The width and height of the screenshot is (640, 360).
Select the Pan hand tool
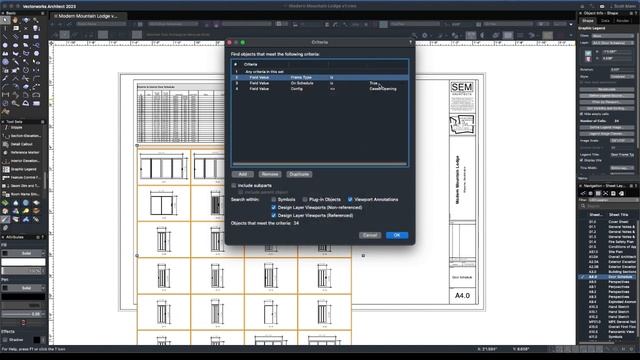[15, 20]
